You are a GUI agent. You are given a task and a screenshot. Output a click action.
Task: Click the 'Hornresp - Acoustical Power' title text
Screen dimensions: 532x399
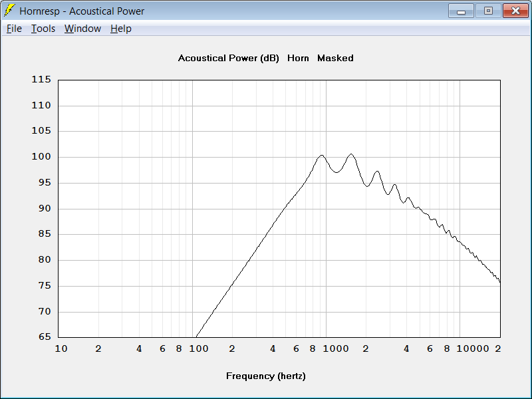(x=82, y=11)
